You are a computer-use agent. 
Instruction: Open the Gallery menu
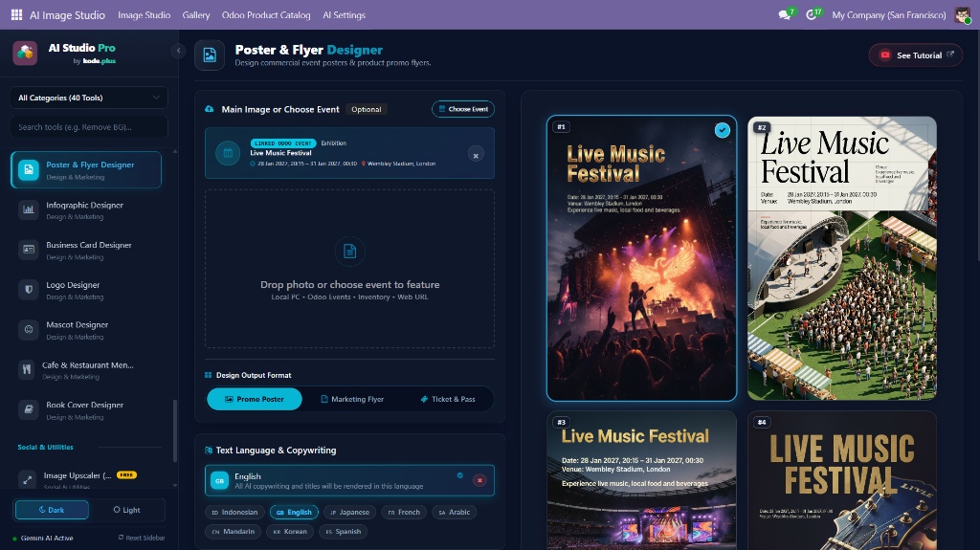[x=195, y=15]
